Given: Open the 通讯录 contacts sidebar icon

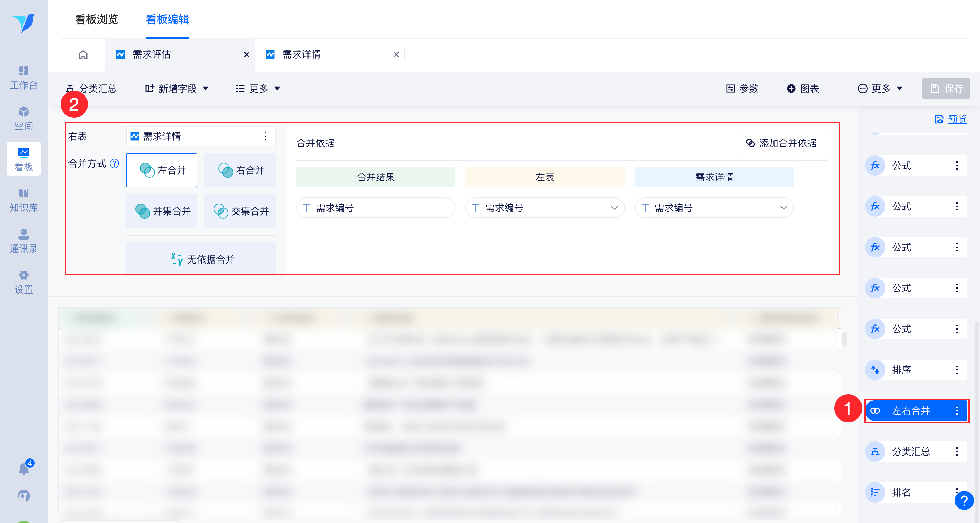Looking at the screenshot, I should pos(23,241).
